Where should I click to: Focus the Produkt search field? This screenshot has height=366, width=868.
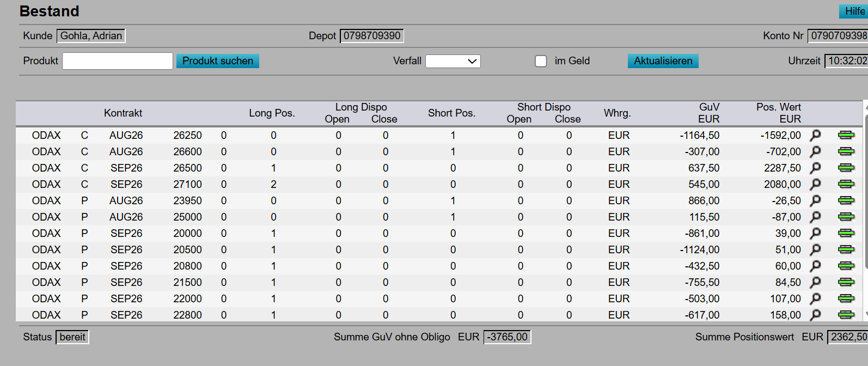click(x=118, y=61)
